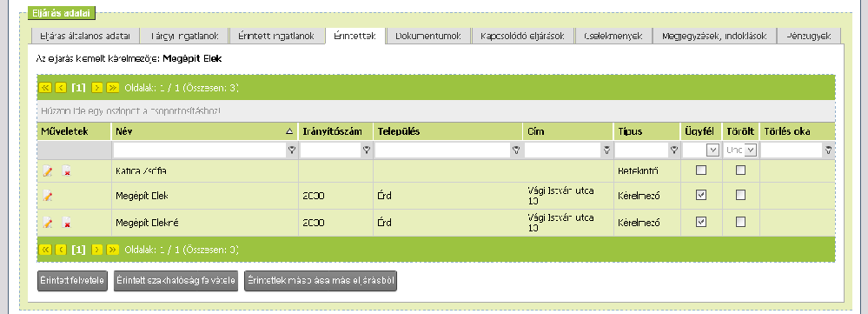This screenshot has height=314, width=868.
Task: Select the Katica Zsófia name cell
Action: pyautogui.click(x=205, y=171)
